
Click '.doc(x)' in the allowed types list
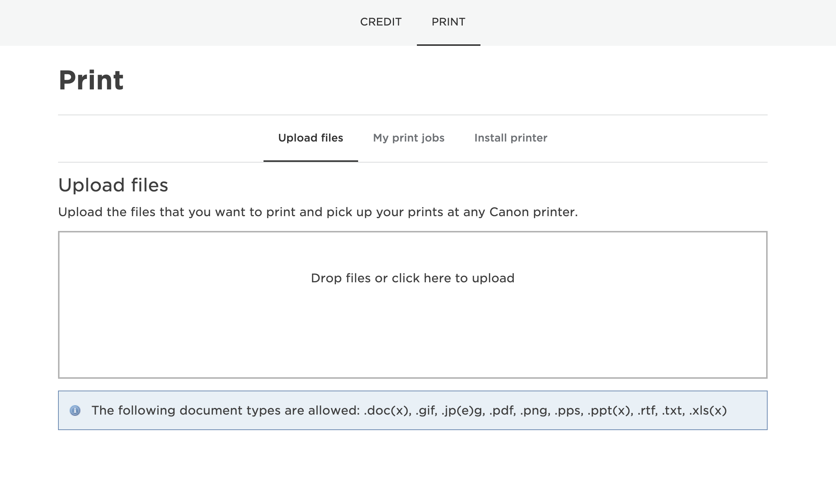[387, 411]
